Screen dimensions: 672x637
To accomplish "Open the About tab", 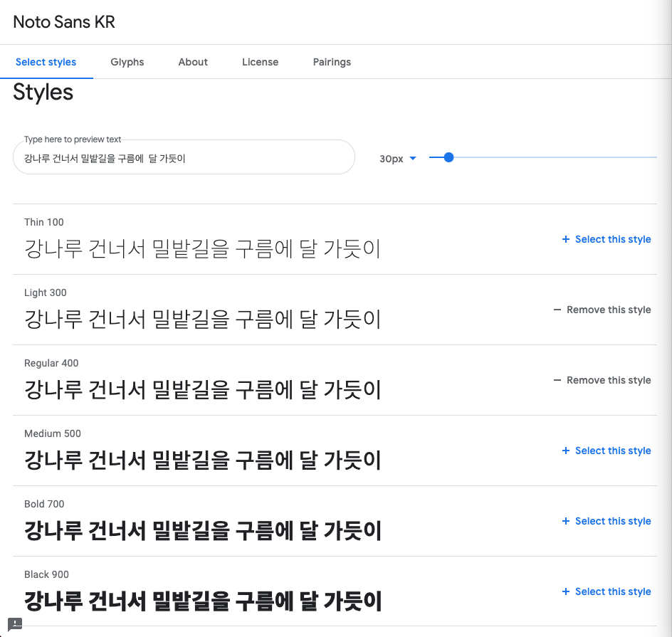I will tap(193, 62).
